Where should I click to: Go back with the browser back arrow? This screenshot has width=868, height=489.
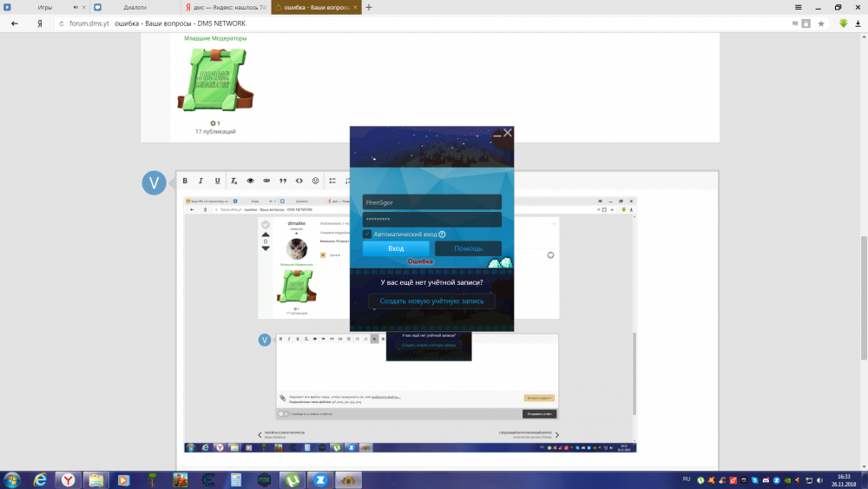point(15,23)
